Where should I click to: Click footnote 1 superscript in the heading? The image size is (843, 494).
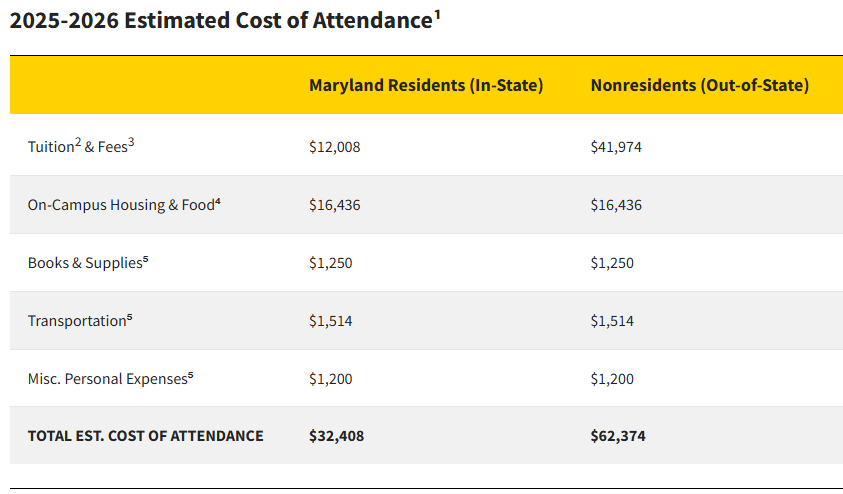[x=437, y=15]
